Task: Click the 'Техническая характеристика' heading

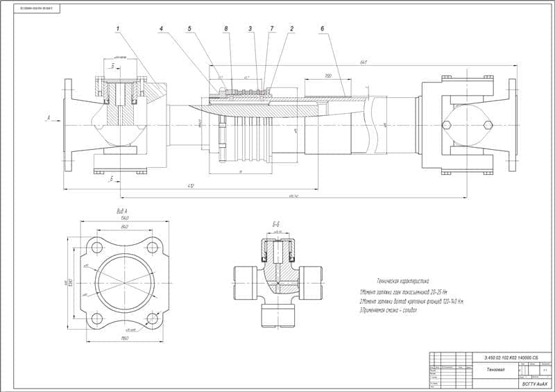Action: pyautogui.click(x=403, y=281)
